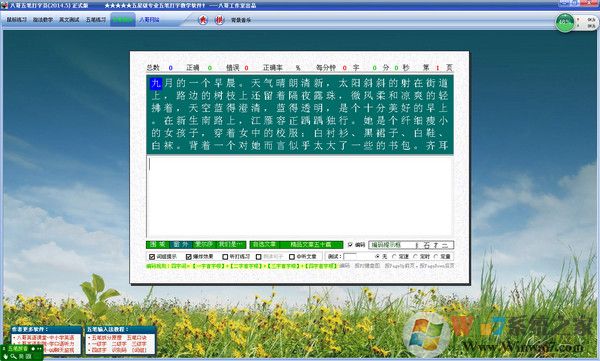Toggle the 背景音乐 background music option
Image resolution: width=600 pixels, height=361 pixels.
pos(241,20)
